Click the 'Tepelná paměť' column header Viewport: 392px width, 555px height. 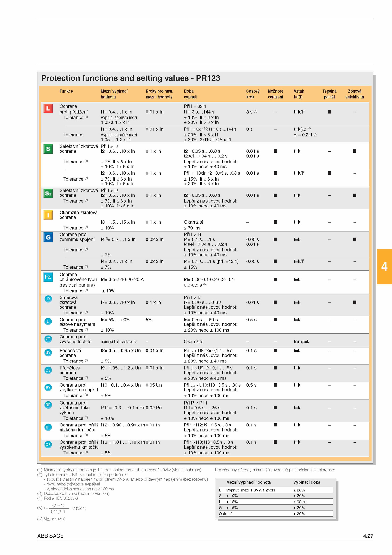(x=330, y=94)
